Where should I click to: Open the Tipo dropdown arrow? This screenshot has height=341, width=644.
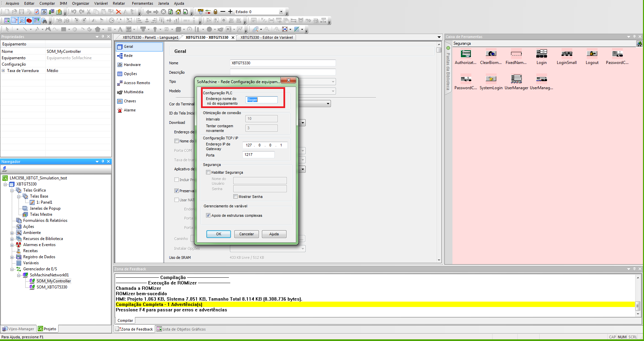coord(333,82)
